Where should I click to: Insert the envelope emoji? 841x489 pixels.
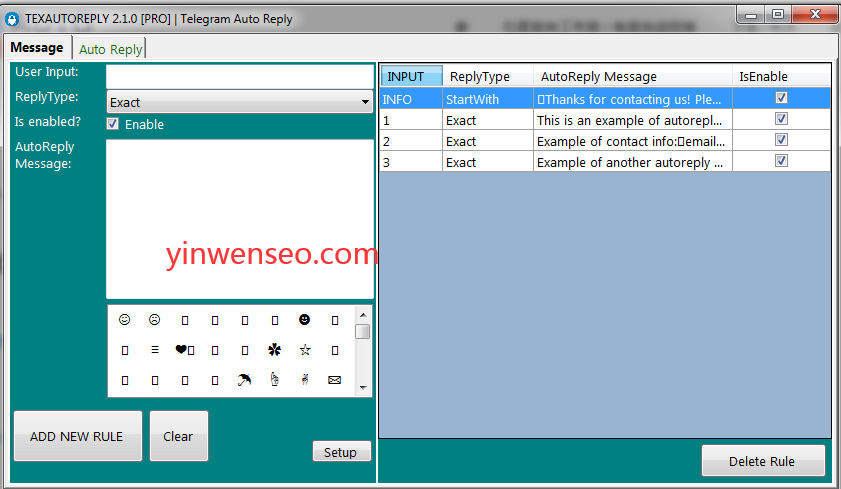tap(334, 380)
